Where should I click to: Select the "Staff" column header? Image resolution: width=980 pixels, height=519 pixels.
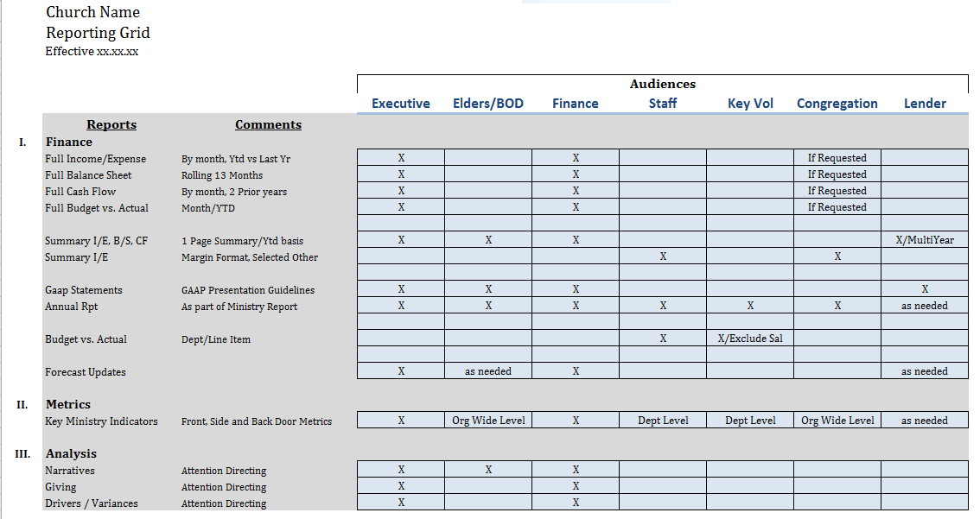[x=663, y=104]
